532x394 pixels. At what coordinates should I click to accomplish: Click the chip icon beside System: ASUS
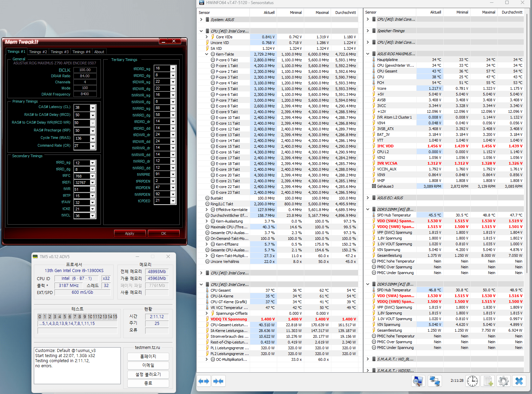(x=207, y=20)
